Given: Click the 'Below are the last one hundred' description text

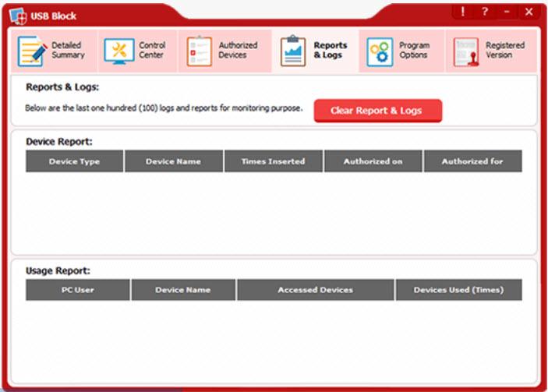Looking at the screenshot, I should [164, 108].
